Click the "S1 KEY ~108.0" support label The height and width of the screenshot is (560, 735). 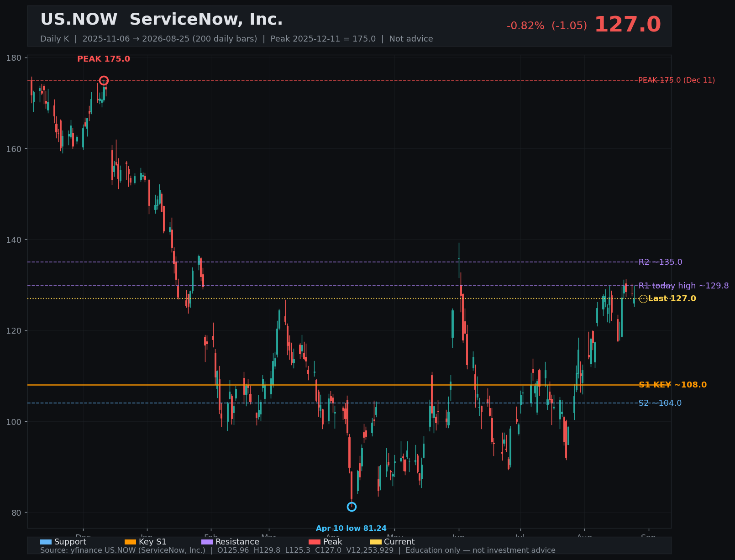tap(672, 385)
